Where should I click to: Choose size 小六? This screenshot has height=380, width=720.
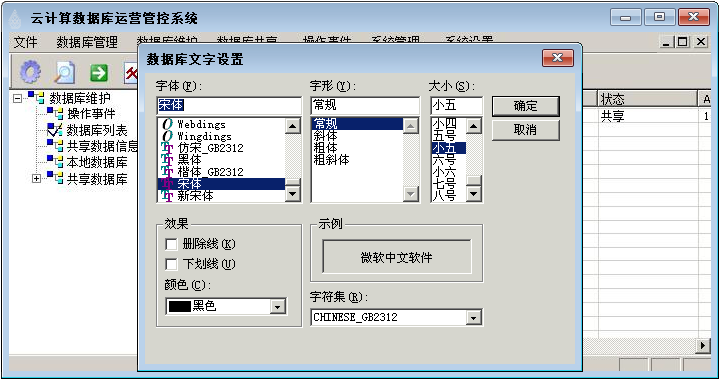(449, 172)
